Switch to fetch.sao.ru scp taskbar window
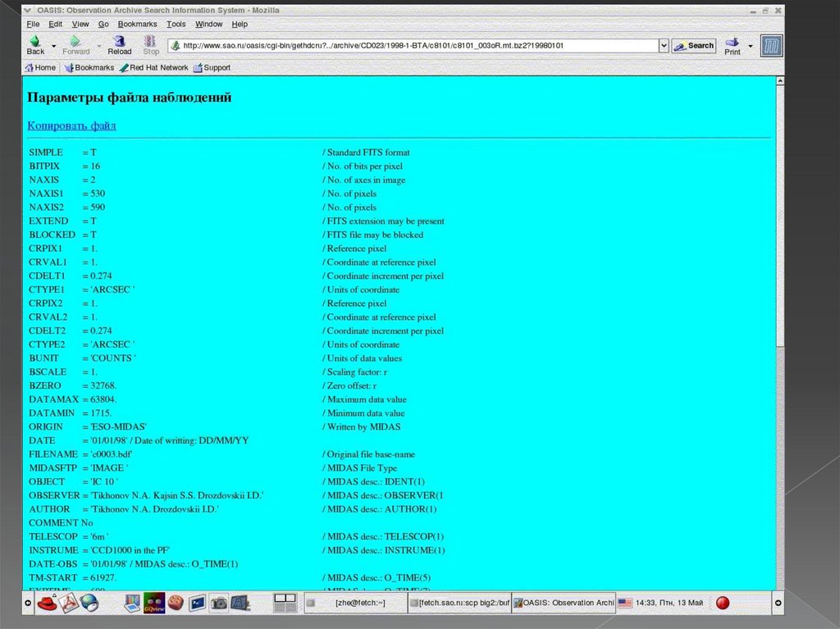The image size is (840, 629). click(x=459, y=603)
